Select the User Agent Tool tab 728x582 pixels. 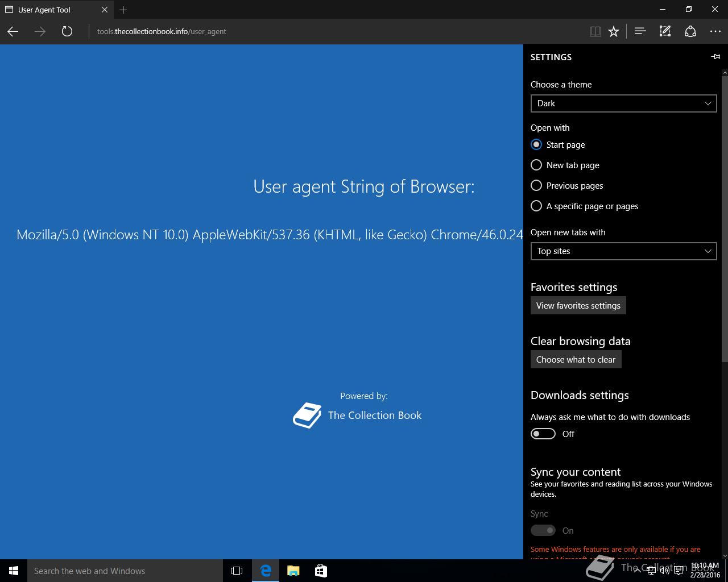[56, 10]
